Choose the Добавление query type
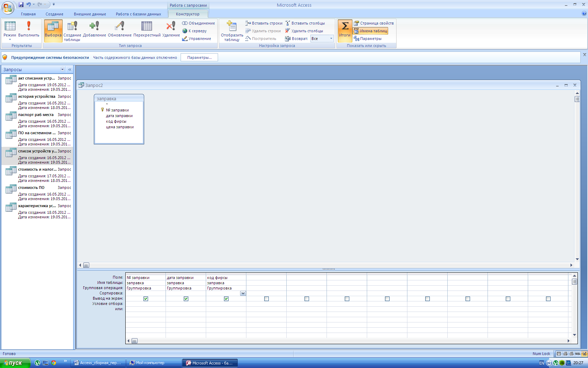 [94, 29]
